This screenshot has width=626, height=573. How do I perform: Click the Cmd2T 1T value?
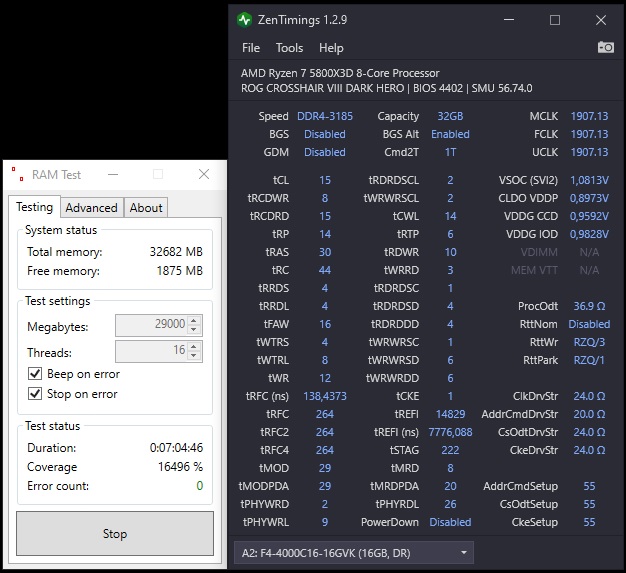coord(450,152)
